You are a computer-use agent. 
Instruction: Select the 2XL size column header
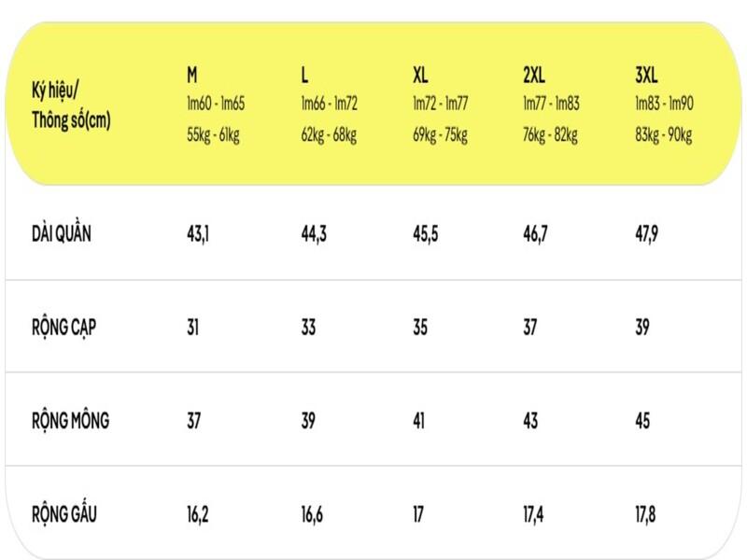pyautogui.click(x=534, y=75)
